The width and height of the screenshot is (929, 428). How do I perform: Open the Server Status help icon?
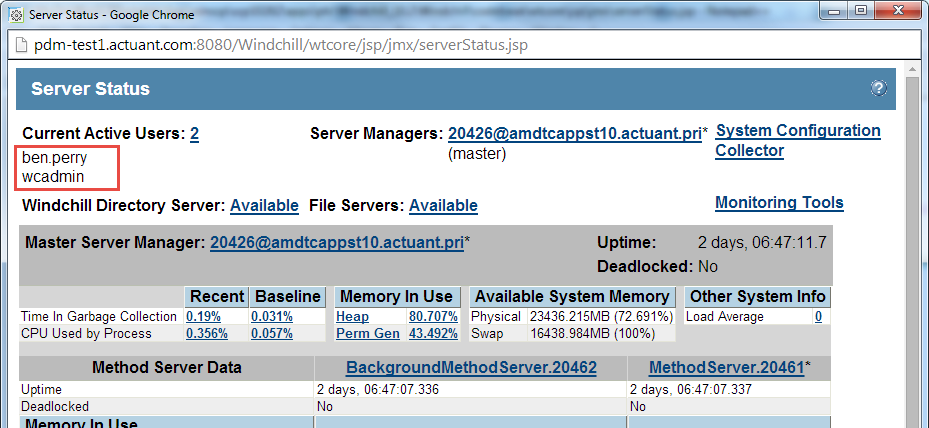[879, 88]
